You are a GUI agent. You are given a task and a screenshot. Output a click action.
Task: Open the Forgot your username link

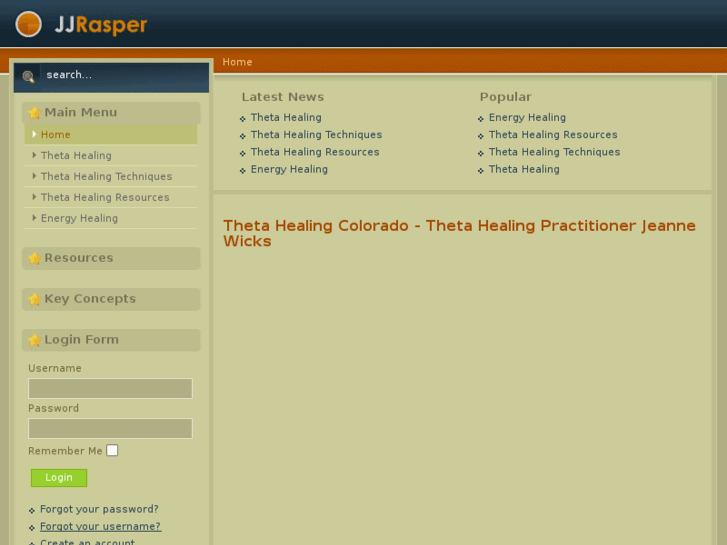tap(101, 526)
